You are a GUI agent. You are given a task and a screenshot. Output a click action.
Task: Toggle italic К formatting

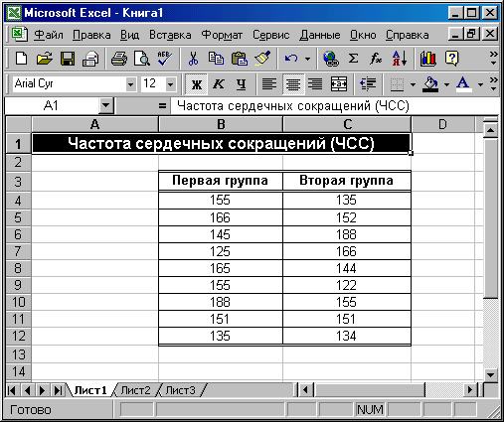(219, 84)
